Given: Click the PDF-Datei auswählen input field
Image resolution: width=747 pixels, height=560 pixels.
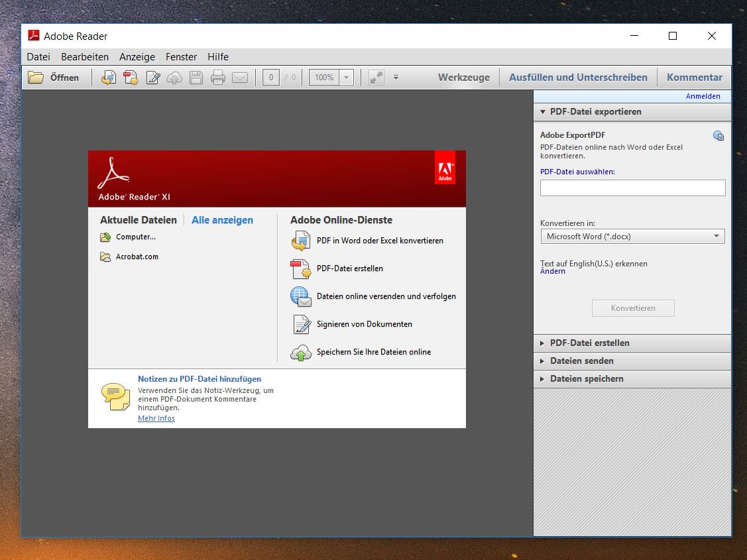Looking at the screenshot, I should (632, 188).
